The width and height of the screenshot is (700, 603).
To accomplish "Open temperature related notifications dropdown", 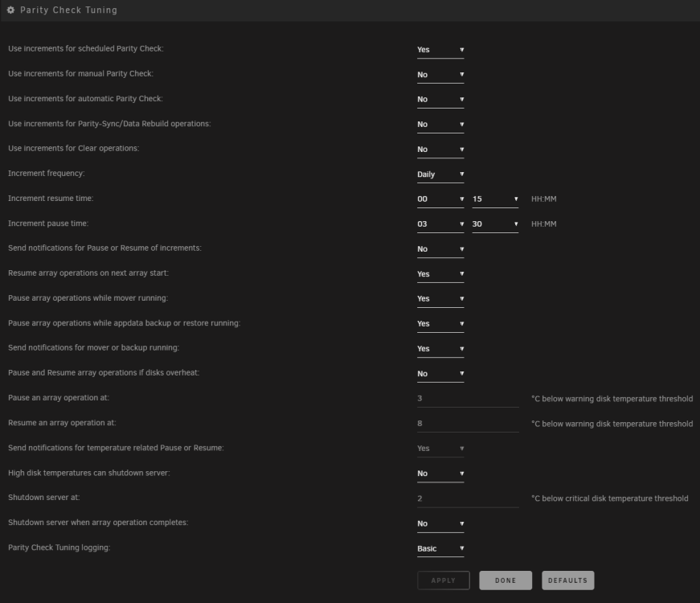I will tap(440, 449).
